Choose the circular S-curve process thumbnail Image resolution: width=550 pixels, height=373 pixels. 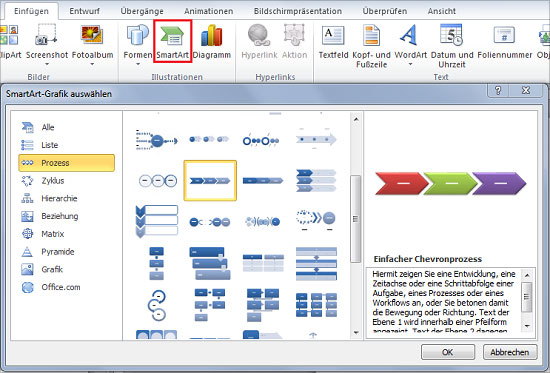157,305
